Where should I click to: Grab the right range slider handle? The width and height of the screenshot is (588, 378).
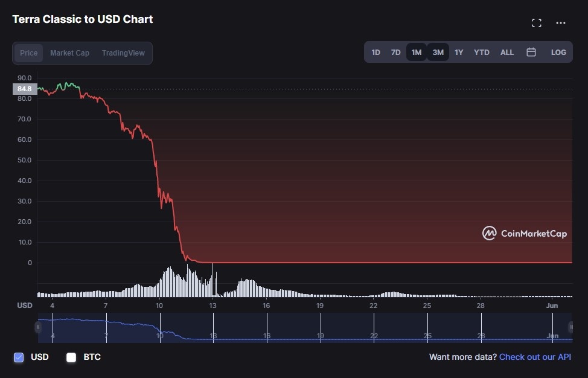570,327
